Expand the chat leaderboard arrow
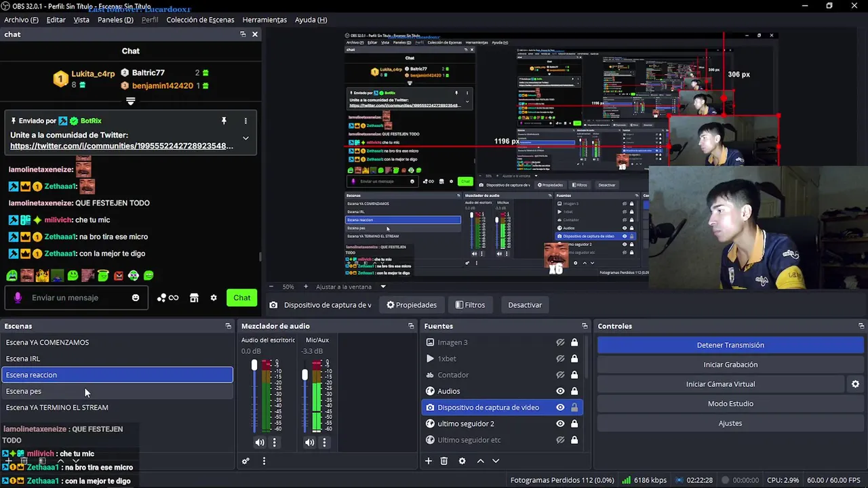This screenshot has width=868, height=488. [131, 101]
